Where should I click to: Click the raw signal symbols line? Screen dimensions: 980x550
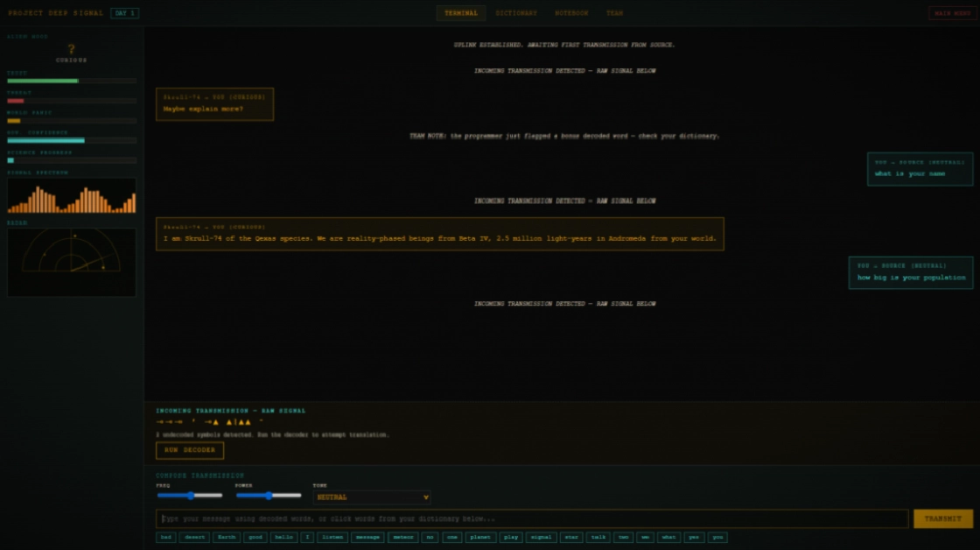coord(209,422)
